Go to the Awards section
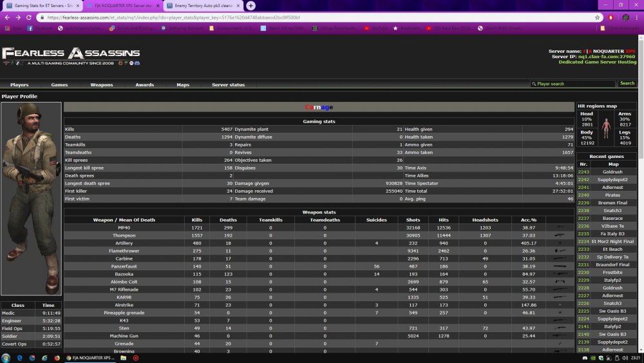 pos(144,84)
